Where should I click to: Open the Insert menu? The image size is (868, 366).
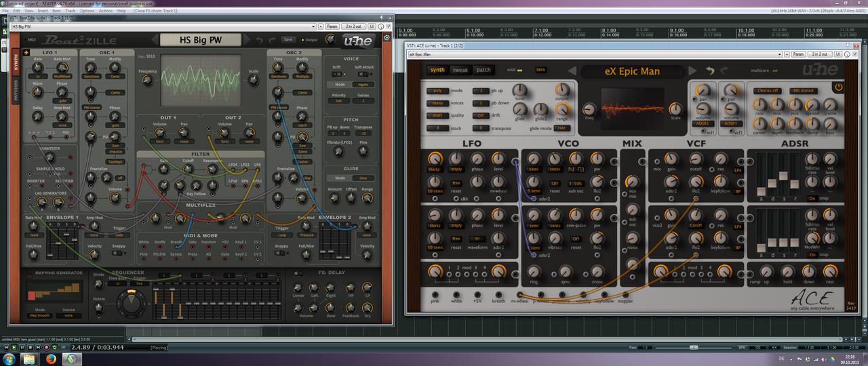tap(43, 11)
